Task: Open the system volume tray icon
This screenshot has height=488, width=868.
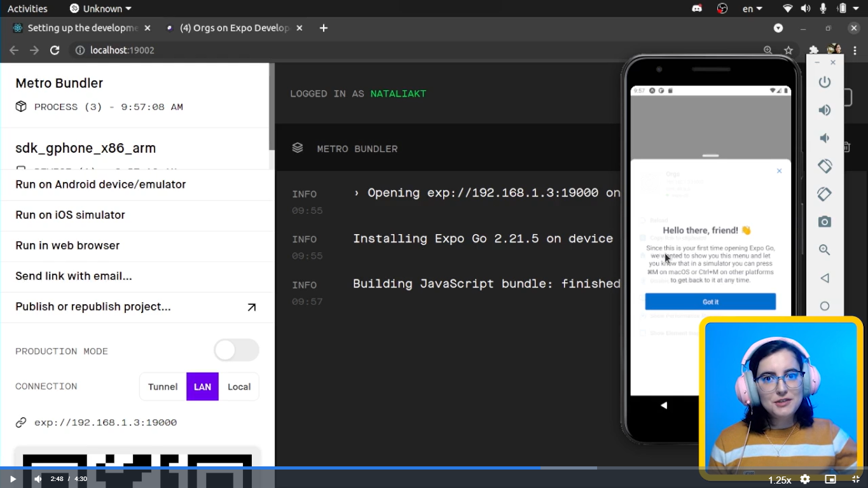Action: [806, 8]
